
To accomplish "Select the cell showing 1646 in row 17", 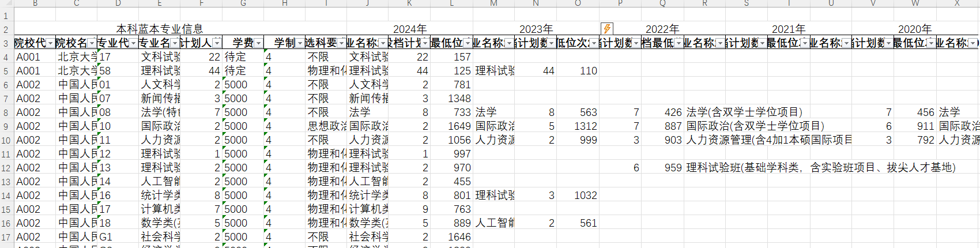I will click(x=451, y=237).
